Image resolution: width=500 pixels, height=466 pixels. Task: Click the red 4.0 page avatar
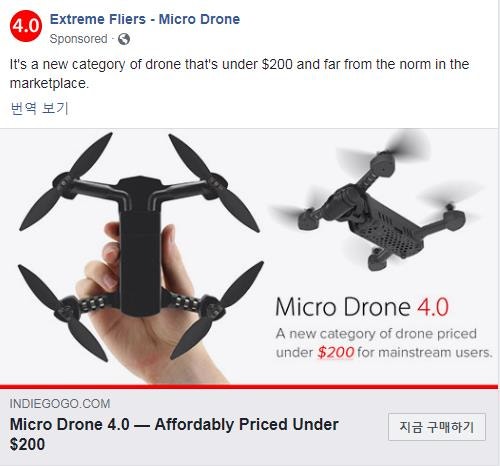(26, 26)
